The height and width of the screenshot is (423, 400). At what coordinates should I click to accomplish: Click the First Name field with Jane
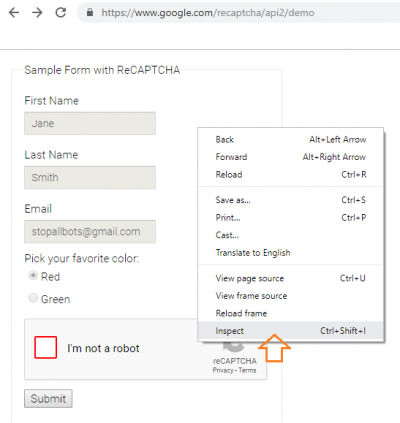pyautogui.click(x=90, y=123)
